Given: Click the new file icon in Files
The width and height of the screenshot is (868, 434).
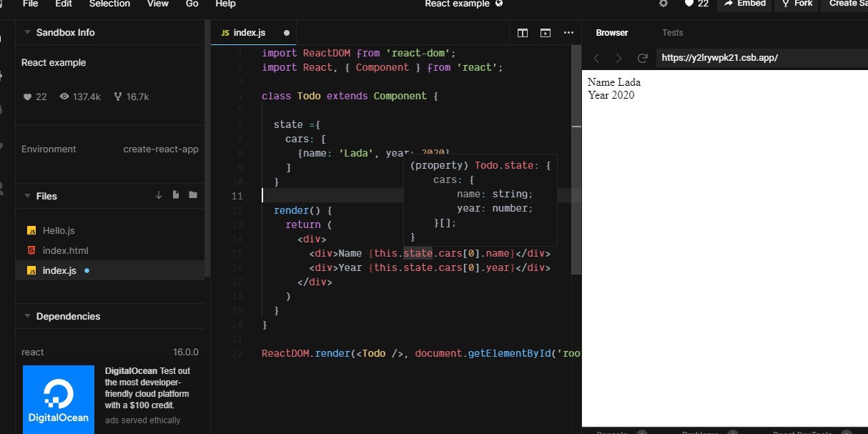Looking at the screenshot, I should [x=176, y=195].
